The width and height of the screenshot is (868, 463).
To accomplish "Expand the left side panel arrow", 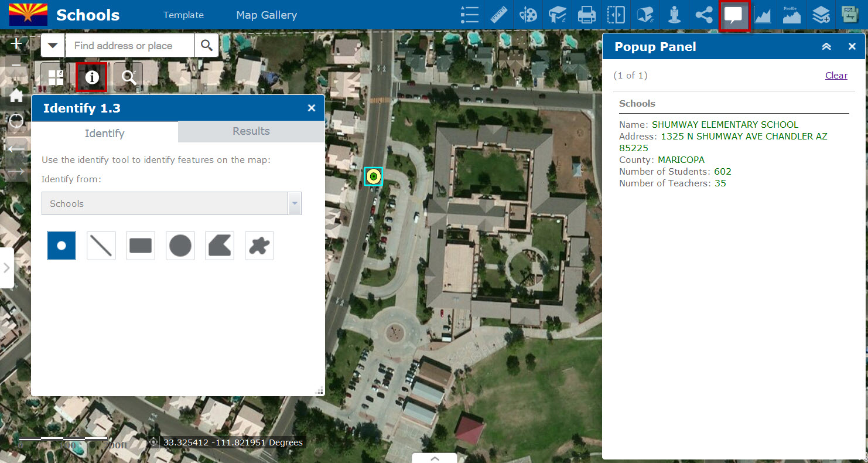I will 6,268.
